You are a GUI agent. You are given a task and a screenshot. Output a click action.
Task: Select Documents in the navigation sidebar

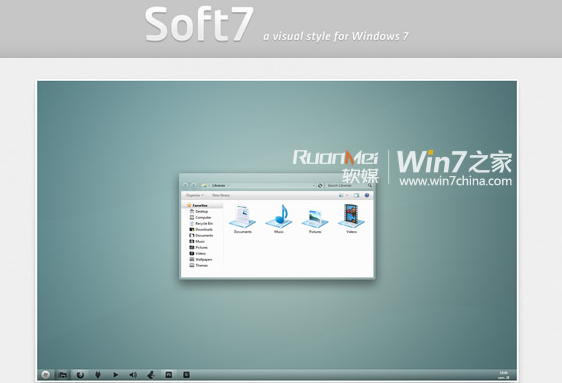point(201,235)
